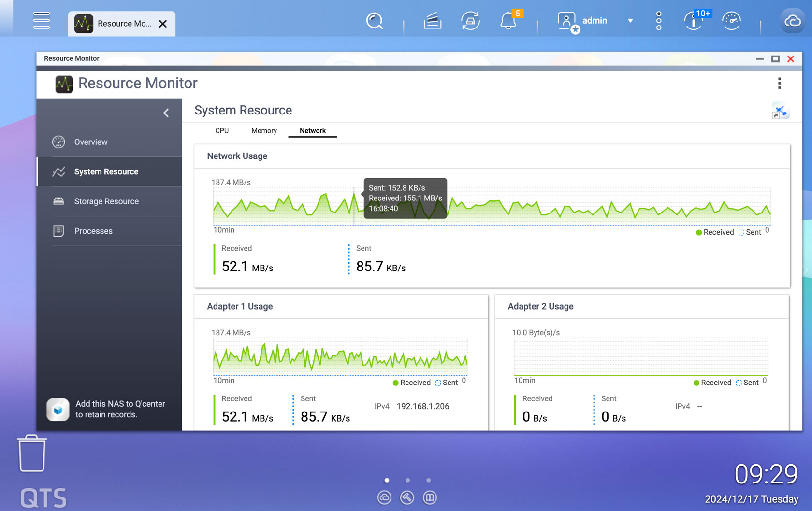The height and width of the screenshot is (511, 812).
Task: Click the wrench utility icon at desktop bottom
Action: click(x=407, y=497)
